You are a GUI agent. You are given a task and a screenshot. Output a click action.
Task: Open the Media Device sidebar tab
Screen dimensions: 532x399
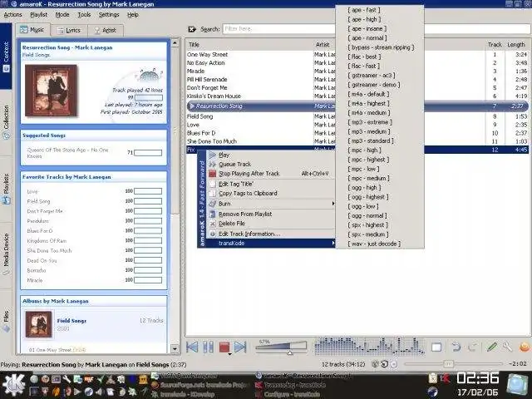point(6,254)
